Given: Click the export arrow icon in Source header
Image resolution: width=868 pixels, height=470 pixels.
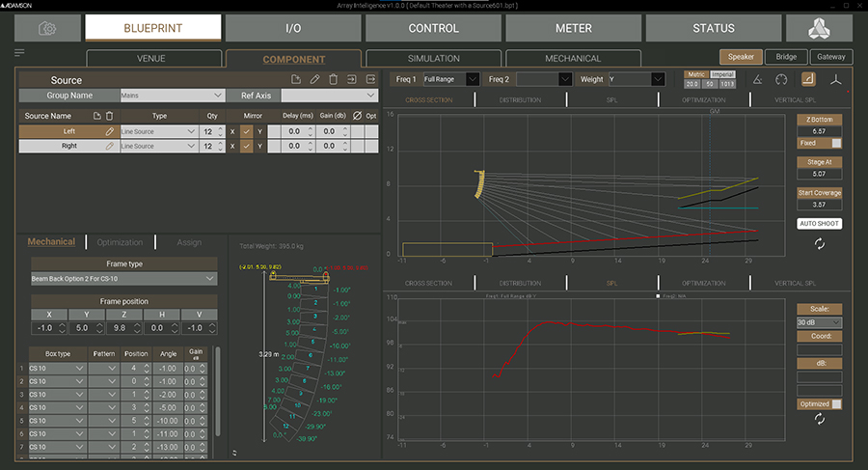Looking at the screenshot, I should 370,79.
